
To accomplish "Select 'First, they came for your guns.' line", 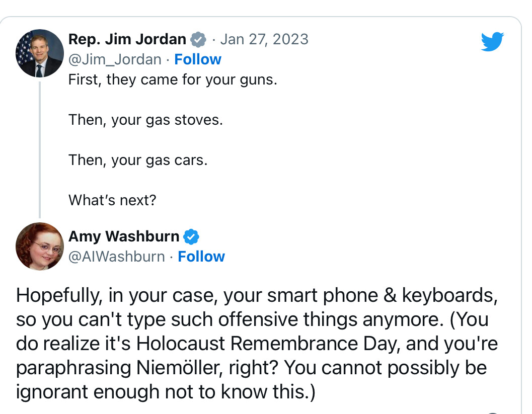I will point(173,80).
